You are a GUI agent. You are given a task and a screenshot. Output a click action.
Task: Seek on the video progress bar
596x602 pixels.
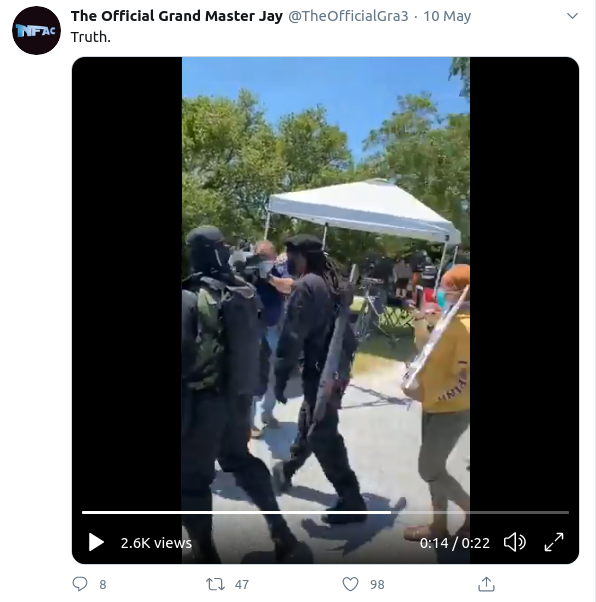[325, 512]
